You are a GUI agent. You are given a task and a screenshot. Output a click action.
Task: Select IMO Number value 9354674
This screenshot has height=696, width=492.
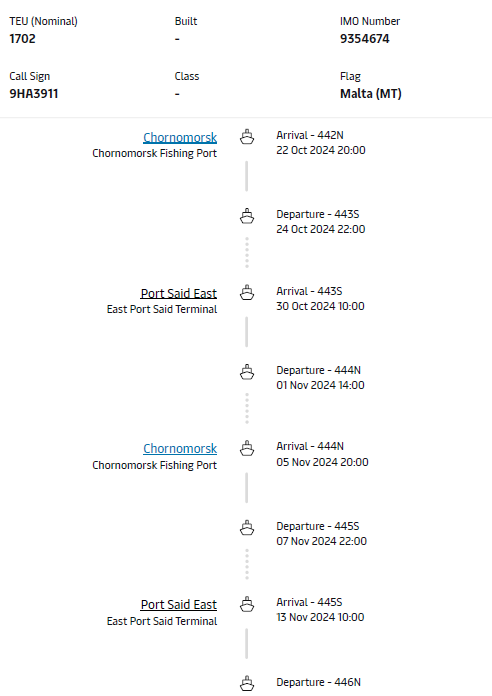click(x=365, y=39)
